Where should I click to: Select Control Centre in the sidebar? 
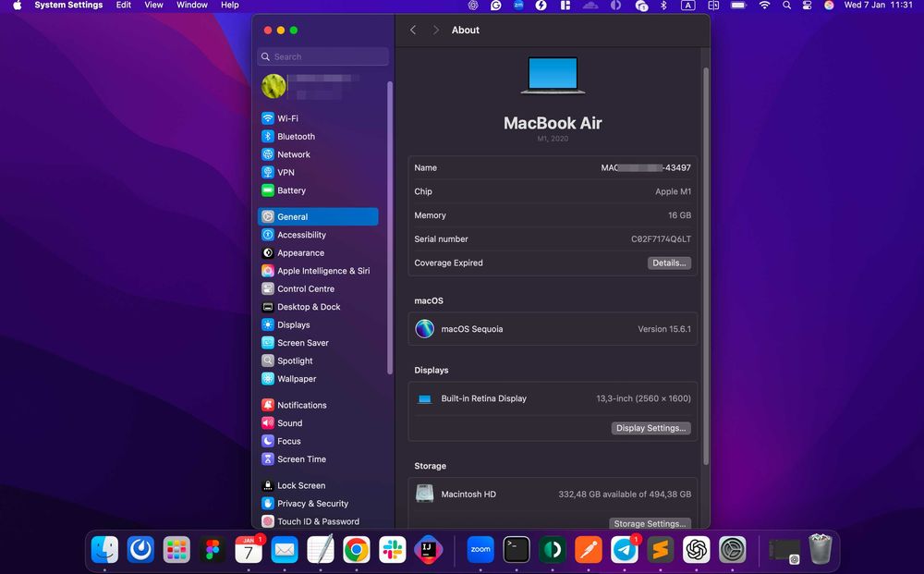[318, 288]
